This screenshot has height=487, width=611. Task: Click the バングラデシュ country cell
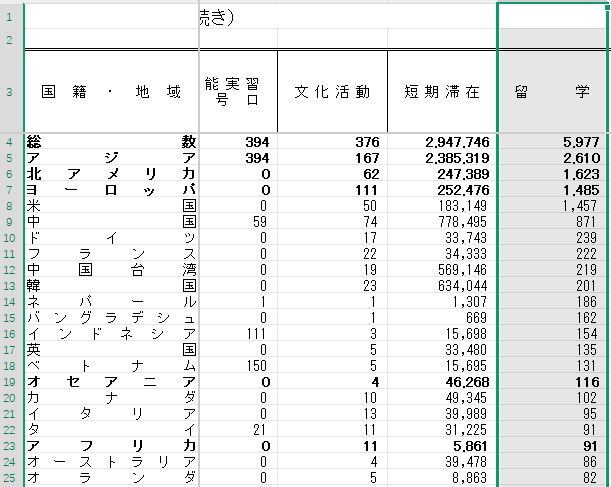111,319
